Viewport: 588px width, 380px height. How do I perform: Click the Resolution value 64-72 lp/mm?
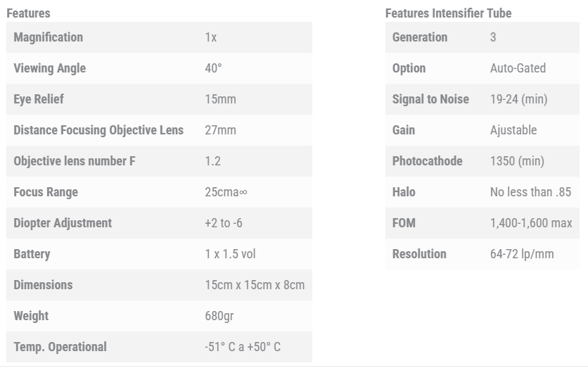tap(521, 254)
